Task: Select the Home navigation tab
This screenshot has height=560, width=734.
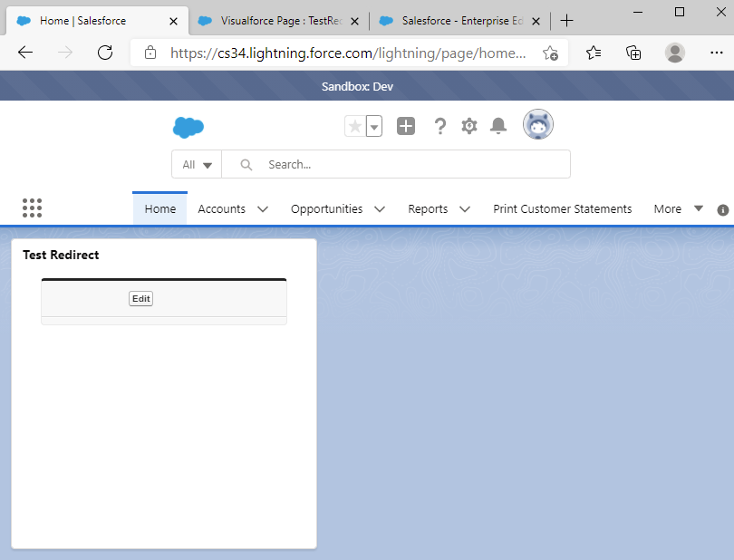Action: tap(160, 208)
